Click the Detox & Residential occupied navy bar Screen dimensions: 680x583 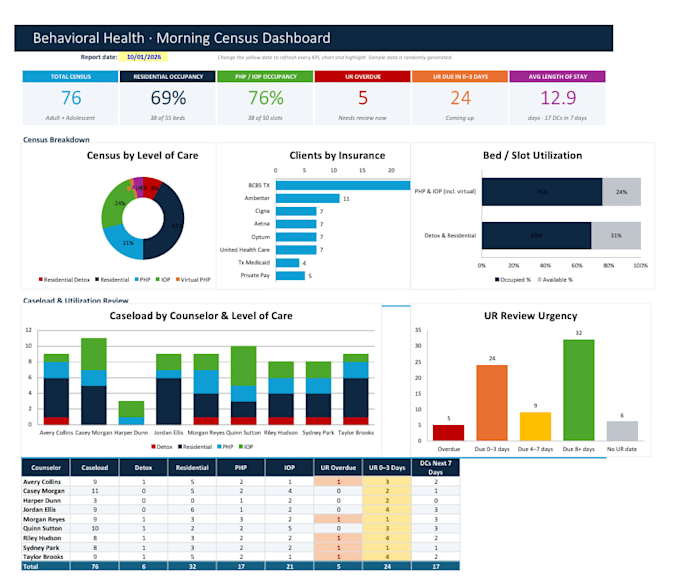click(x=536, y=236)
